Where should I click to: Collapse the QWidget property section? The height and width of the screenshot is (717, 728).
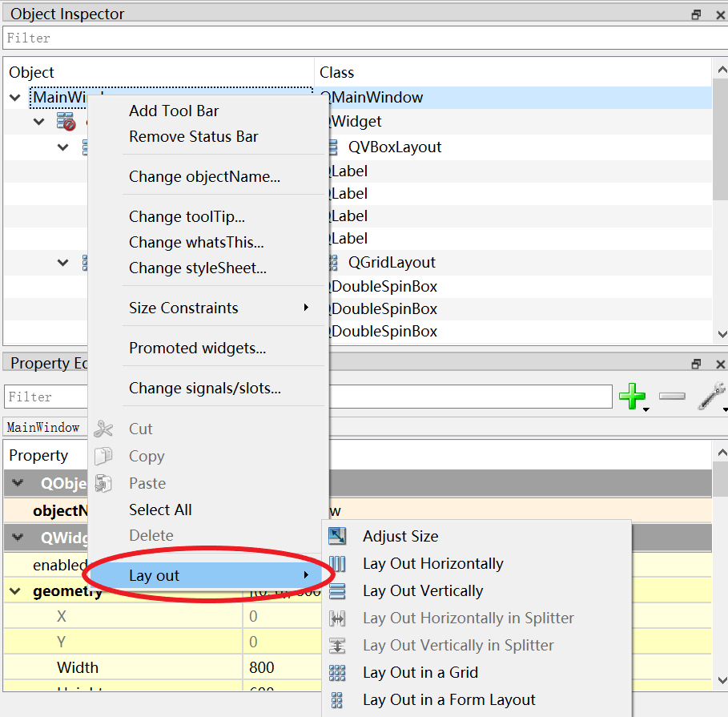(18, 538)
